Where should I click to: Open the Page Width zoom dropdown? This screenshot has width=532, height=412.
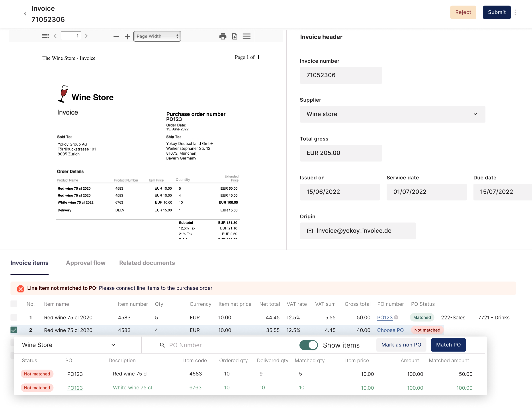(157, 36)
